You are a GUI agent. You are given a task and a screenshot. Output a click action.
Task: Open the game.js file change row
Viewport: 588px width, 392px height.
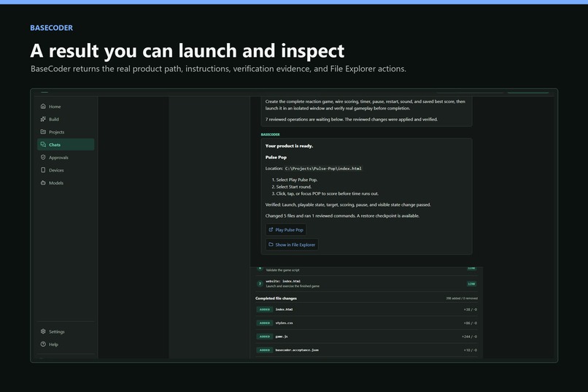pyautogui.click(x=366, y=337)
